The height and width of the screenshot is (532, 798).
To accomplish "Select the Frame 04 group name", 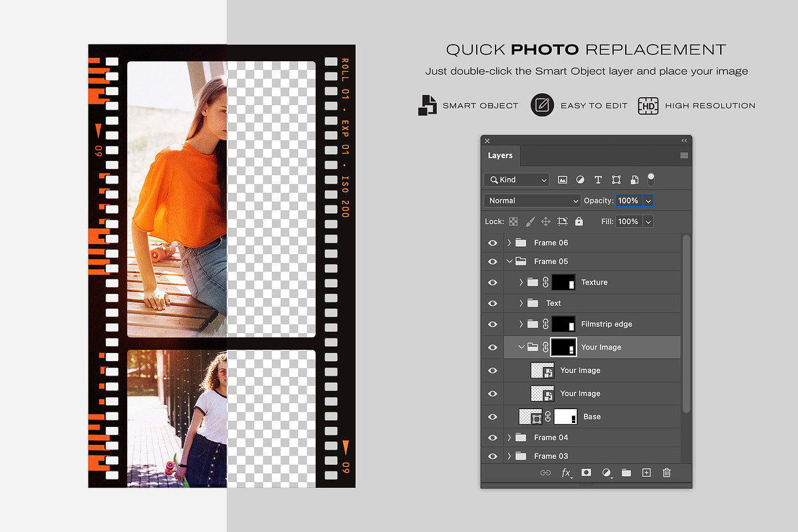I will pyautogui.click(x=551, y=438).
